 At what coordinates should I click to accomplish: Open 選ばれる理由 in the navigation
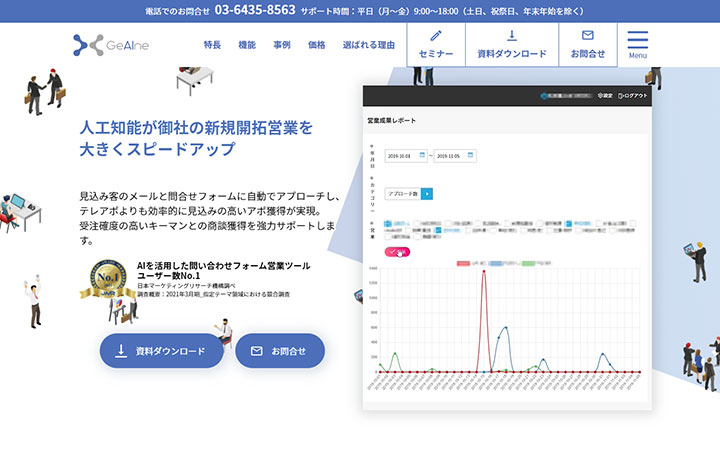pyautogui.click(x=368, y=45)
